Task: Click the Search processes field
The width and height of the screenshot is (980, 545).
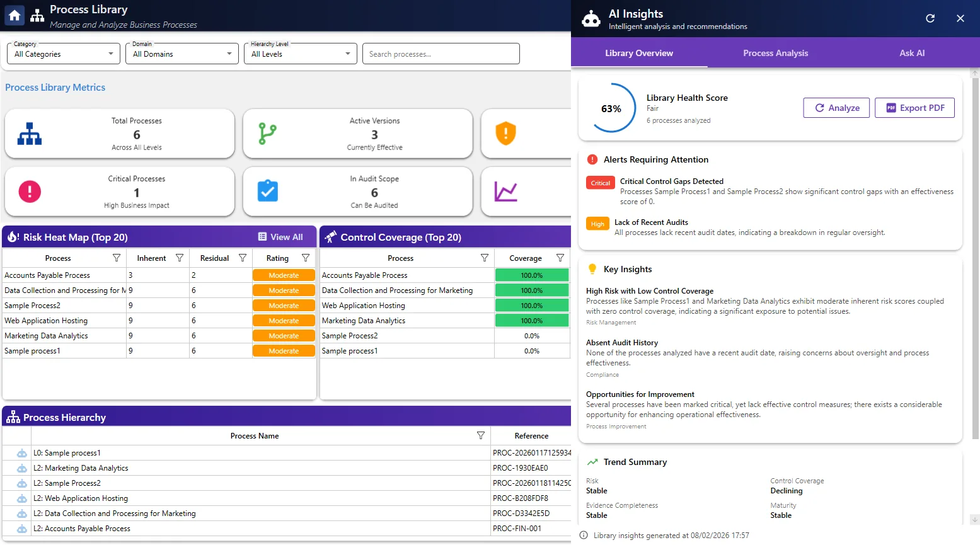Action: 441,54
